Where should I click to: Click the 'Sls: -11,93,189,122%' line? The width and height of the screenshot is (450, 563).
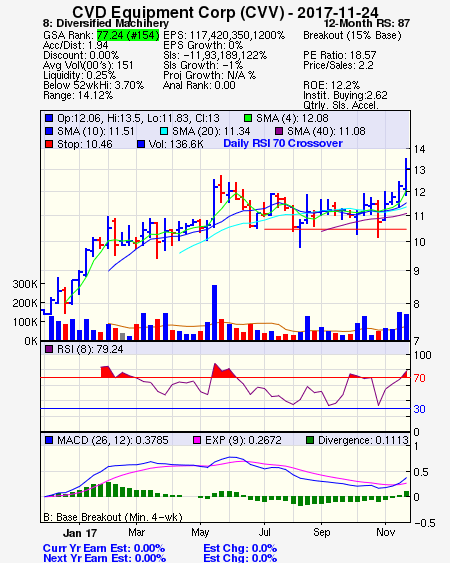pos(215,55)
